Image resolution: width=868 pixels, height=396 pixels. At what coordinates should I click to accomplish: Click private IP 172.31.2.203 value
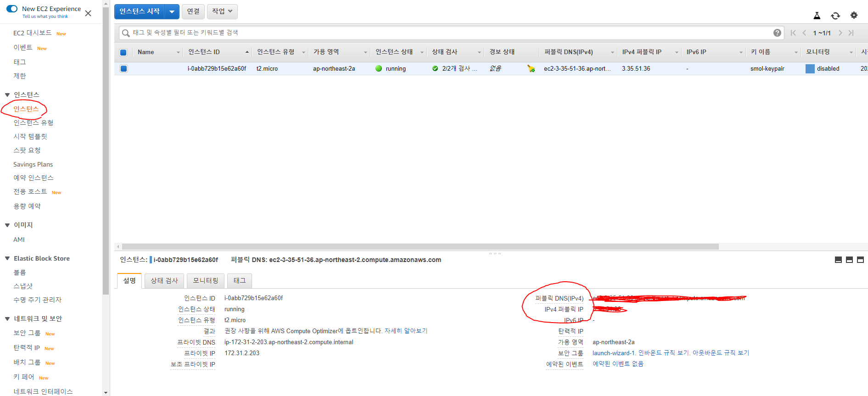(242, 353)
